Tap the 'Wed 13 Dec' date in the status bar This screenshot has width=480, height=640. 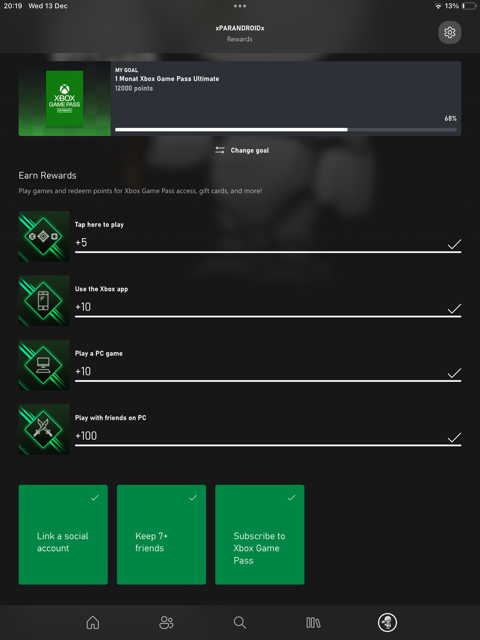pos(48,6)
